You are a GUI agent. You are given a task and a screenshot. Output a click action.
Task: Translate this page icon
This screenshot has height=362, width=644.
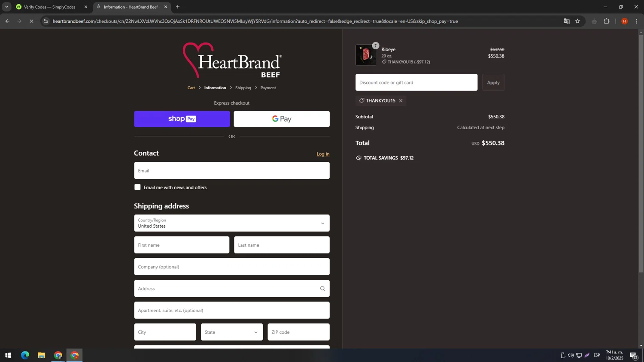pos(567,21)
